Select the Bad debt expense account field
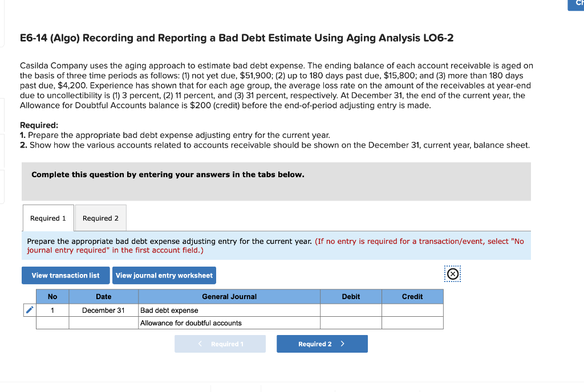 (228, 309)
